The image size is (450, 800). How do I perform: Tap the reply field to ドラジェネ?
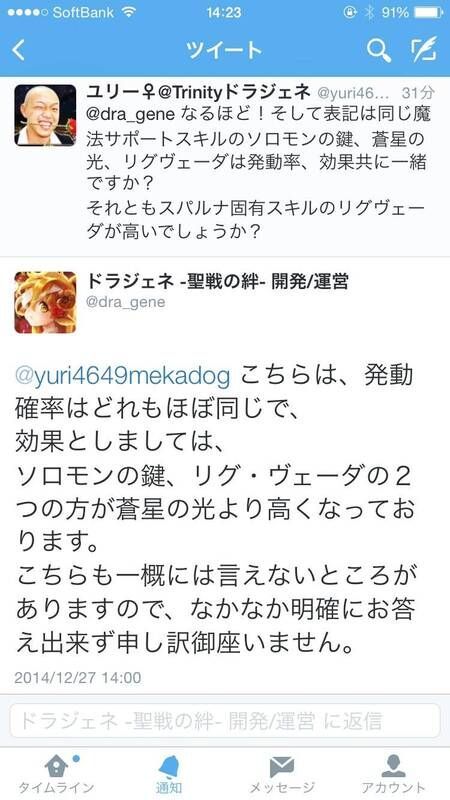[225, 720]
